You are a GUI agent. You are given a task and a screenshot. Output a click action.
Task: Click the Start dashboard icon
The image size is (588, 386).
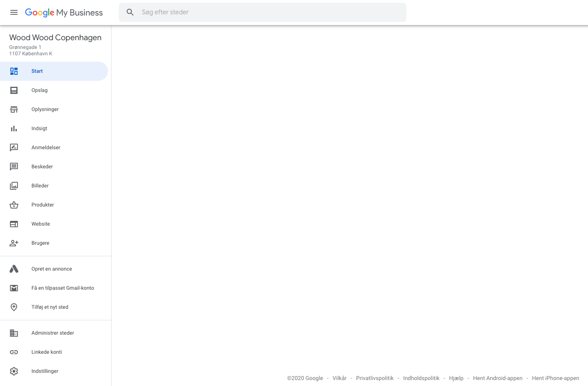tap(14, 71)
